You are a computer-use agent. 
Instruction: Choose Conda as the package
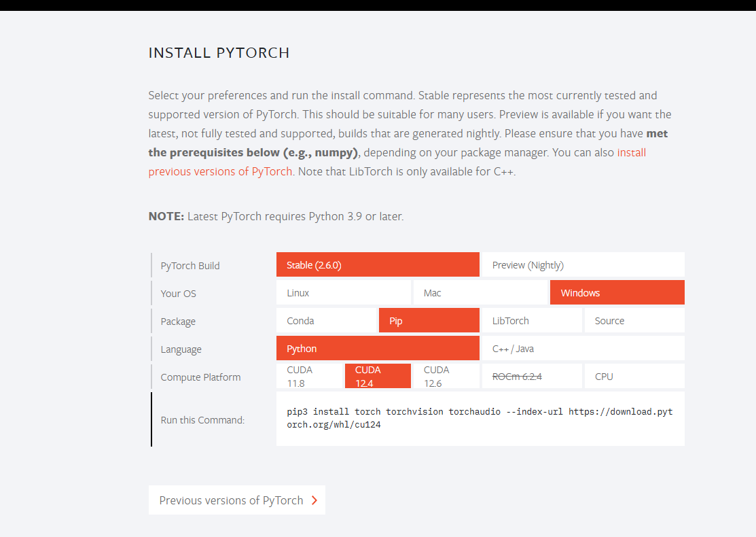pos(326,321)
